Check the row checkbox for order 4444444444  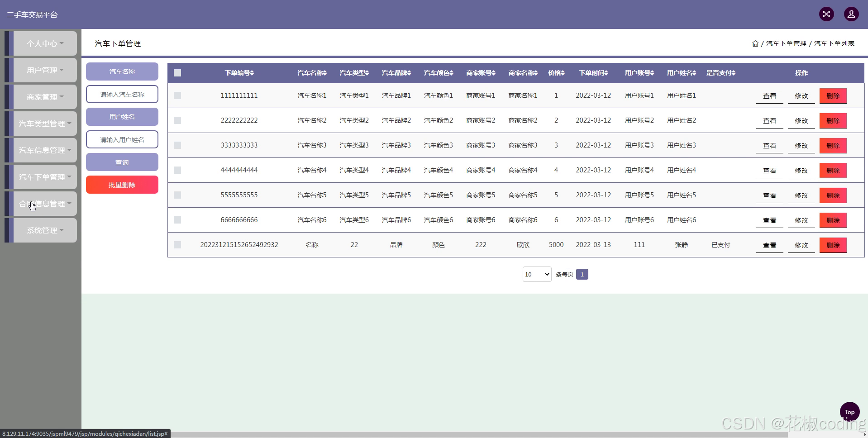click(177, 170)
